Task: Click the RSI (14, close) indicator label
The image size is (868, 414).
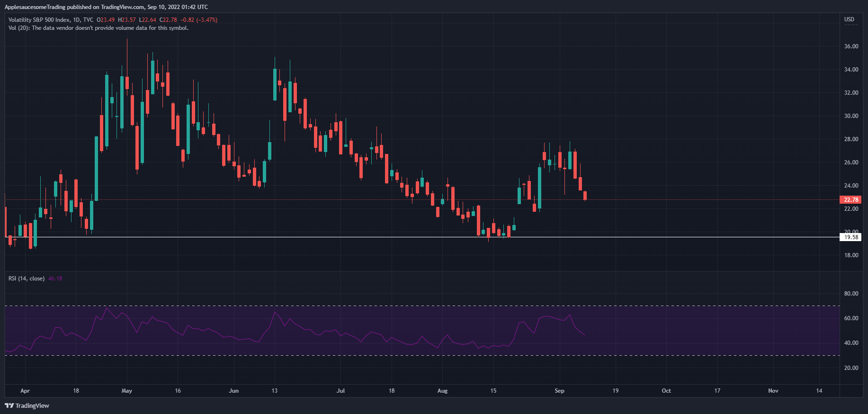Action: tap(27, 279)
